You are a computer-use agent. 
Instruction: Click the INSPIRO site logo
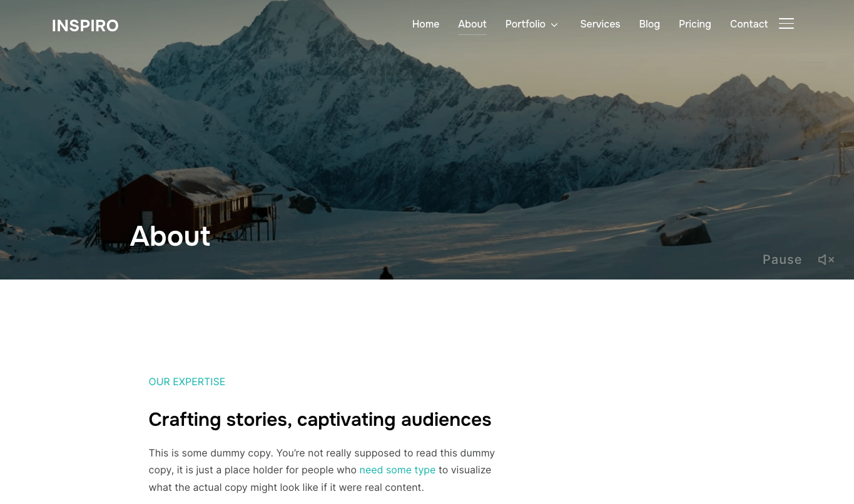(85, 26)
